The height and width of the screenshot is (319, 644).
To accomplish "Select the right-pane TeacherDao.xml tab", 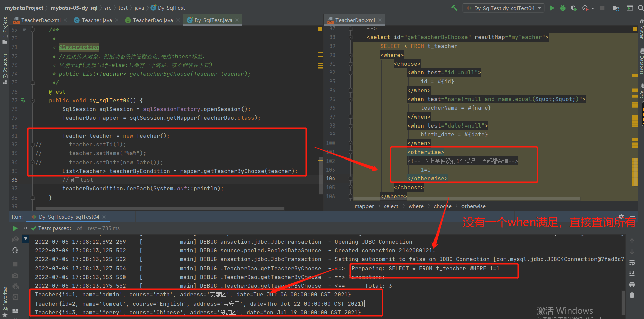I will point(355,20).
